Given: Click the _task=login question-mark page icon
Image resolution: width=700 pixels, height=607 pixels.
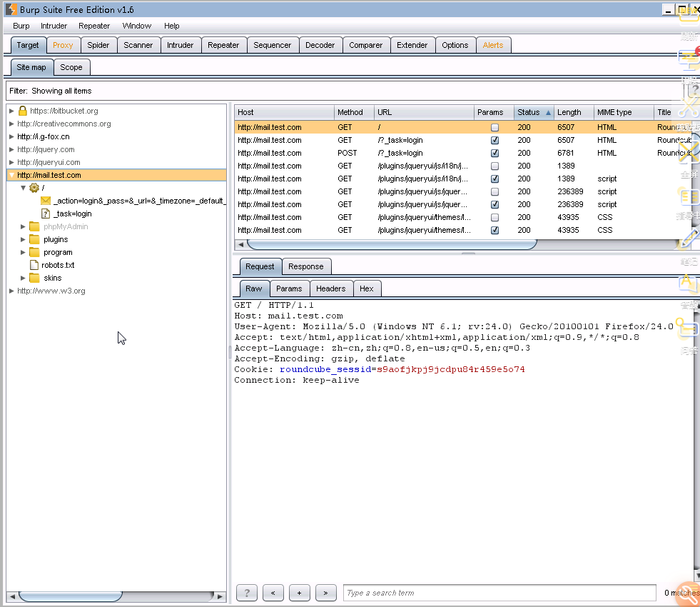Looking at the screenshot, I should click(46, 214).
